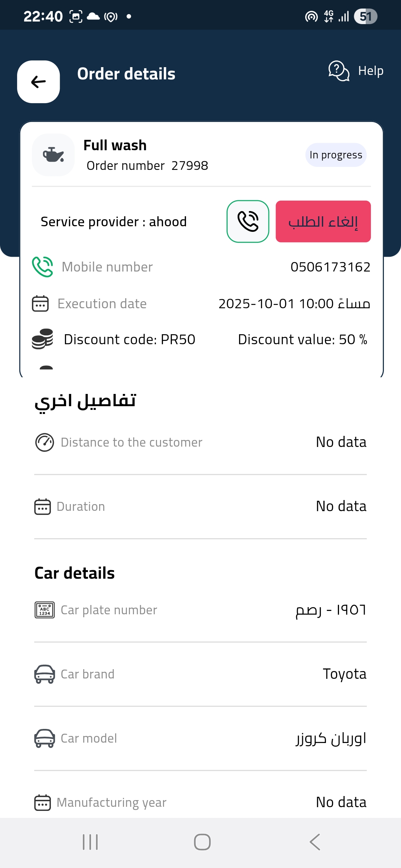This screenshot has width=401, height=868.
Task: Open Android recent apps button
Action: click(90, 842)
